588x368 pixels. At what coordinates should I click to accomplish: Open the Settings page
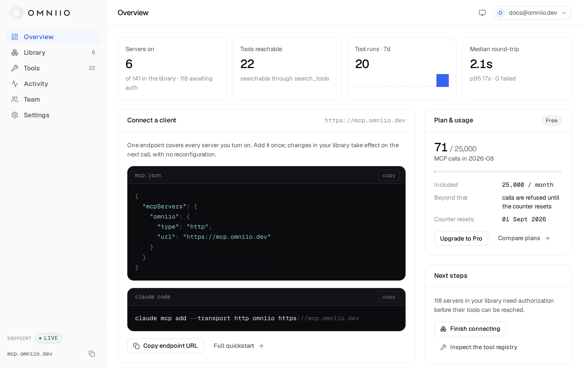pos(53,115)
